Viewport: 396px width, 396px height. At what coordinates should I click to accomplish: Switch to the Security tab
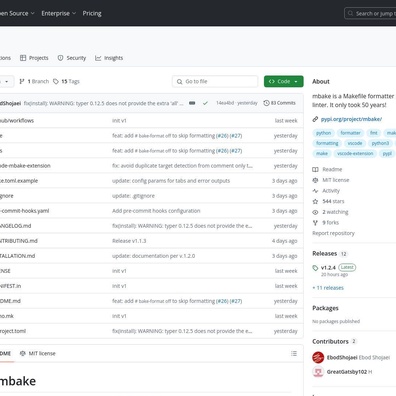coord(72,58)
